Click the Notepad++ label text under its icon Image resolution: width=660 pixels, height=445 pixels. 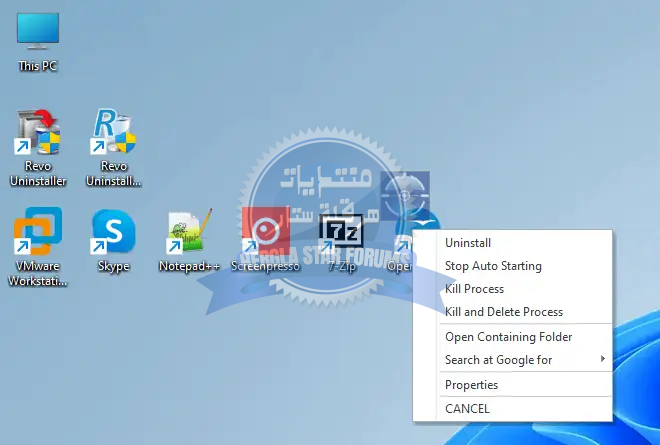(189, 267)
